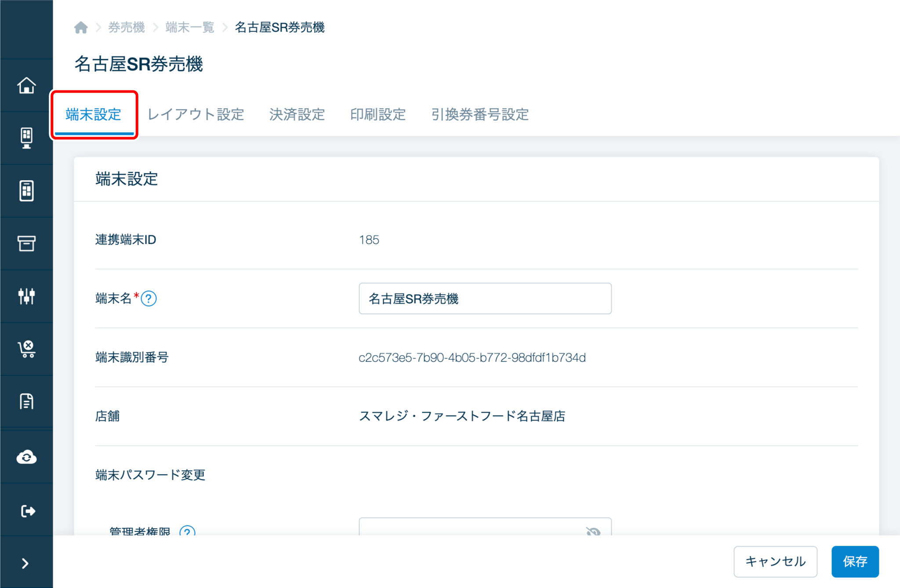Expand the sidebar with bottom chevron

point(25,563)
